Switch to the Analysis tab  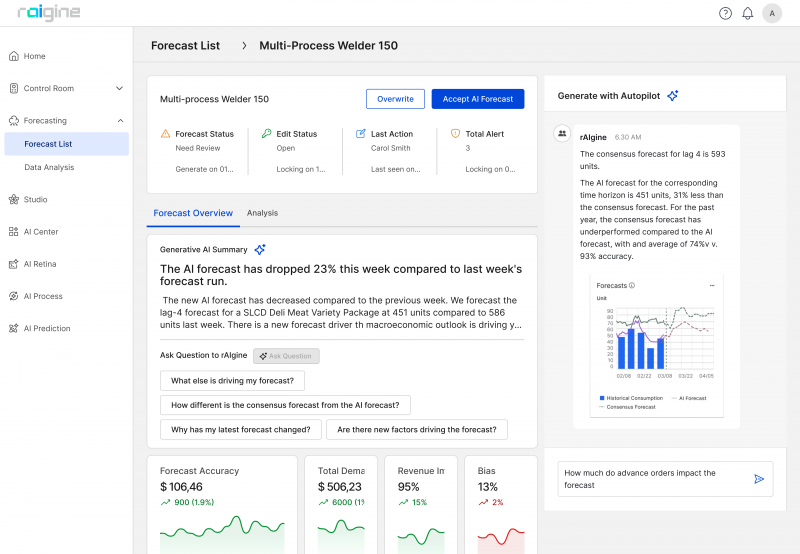click(262, 213)
